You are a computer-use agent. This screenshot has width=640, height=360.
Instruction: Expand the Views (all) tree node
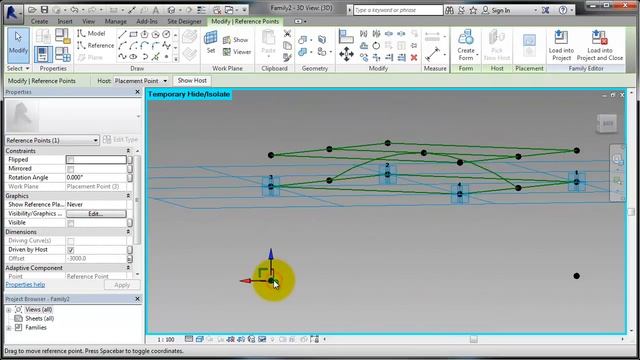[x=9, y=310]
